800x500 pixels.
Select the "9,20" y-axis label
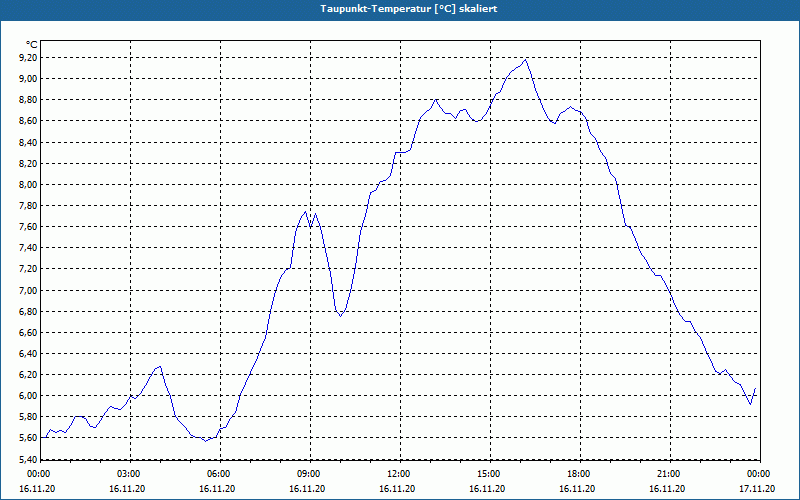pos(29,58)
